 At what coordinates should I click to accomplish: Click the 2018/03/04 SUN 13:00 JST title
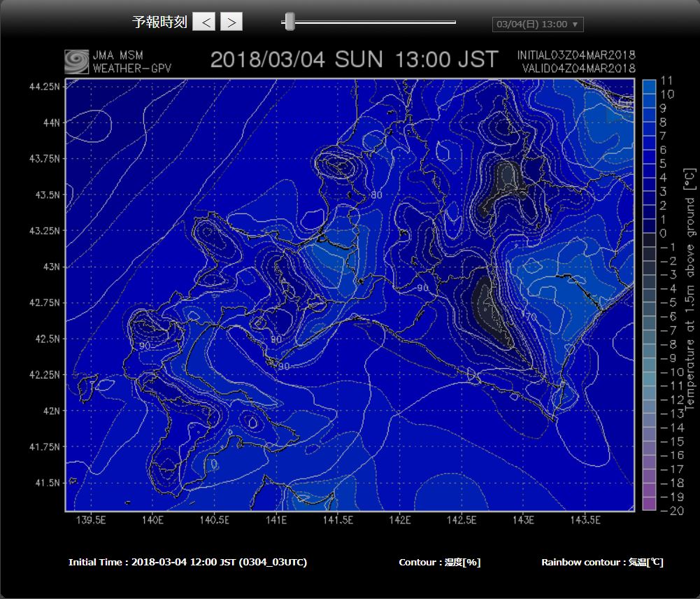tap(355, 59)
